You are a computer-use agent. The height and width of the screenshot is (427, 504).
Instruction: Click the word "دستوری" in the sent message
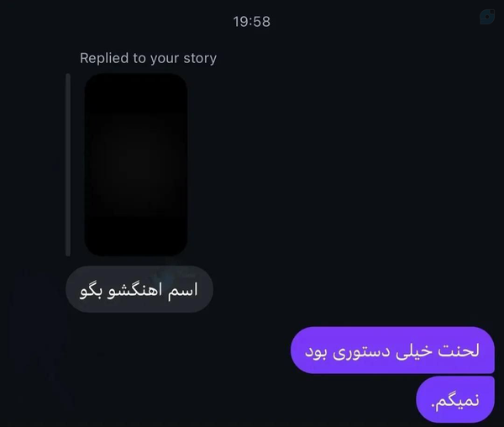361,351
